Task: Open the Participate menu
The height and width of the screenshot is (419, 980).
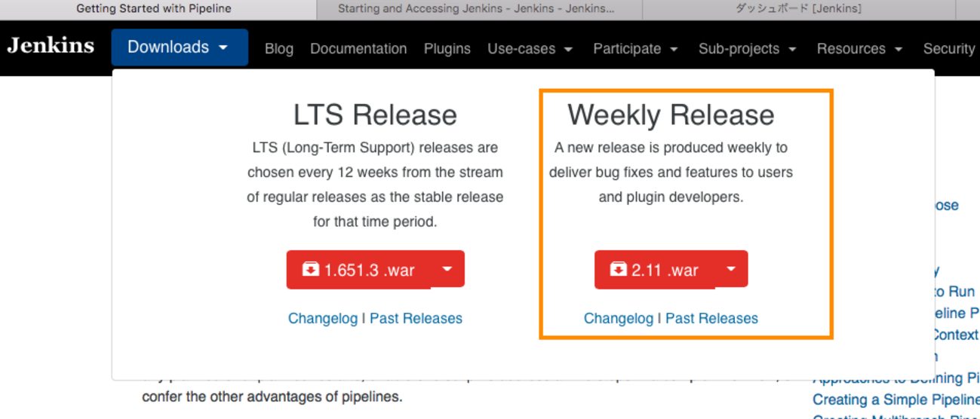Action: [x=635, y=49]
